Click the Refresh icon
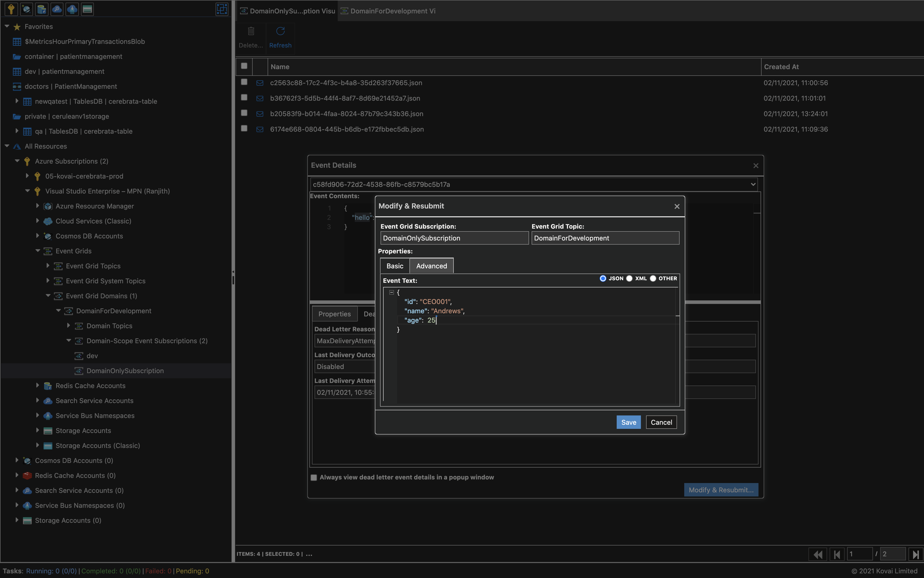924x578 pixels. tap(280, 31)
